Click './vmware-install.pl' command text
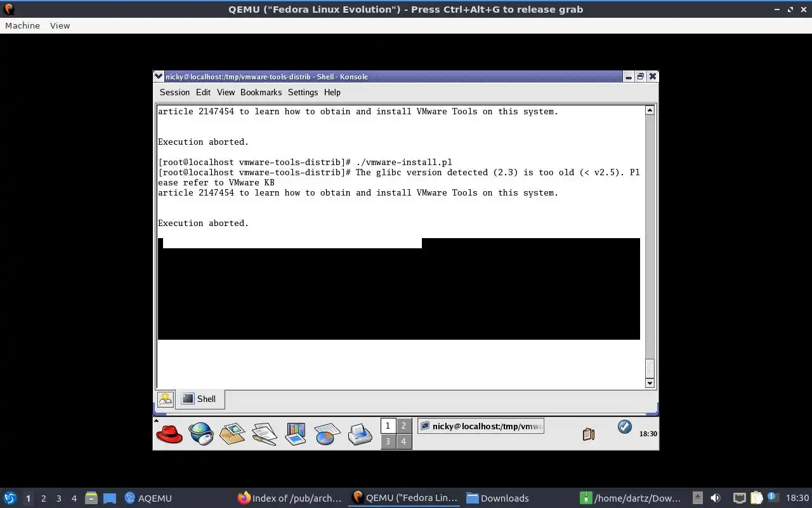Image resolution: width=812 pixels, height=508 pixels. [403, 162]
